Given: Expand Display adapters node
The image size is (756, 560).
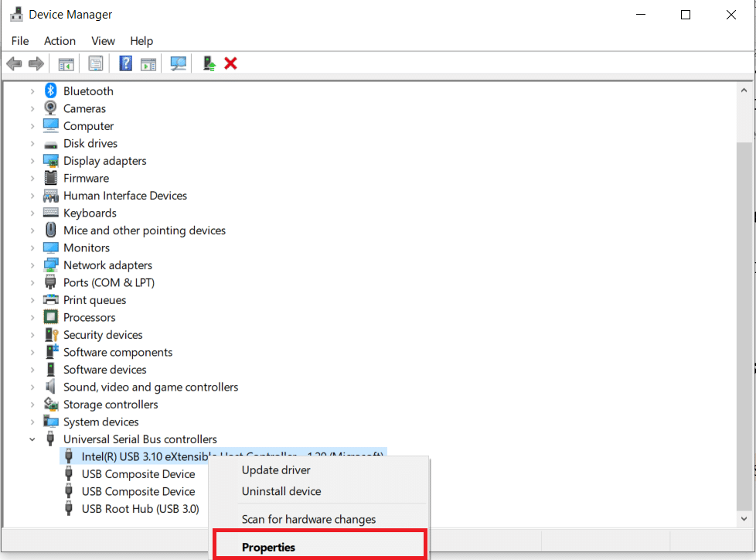Looking at the screenshot, I should point(32,161).
